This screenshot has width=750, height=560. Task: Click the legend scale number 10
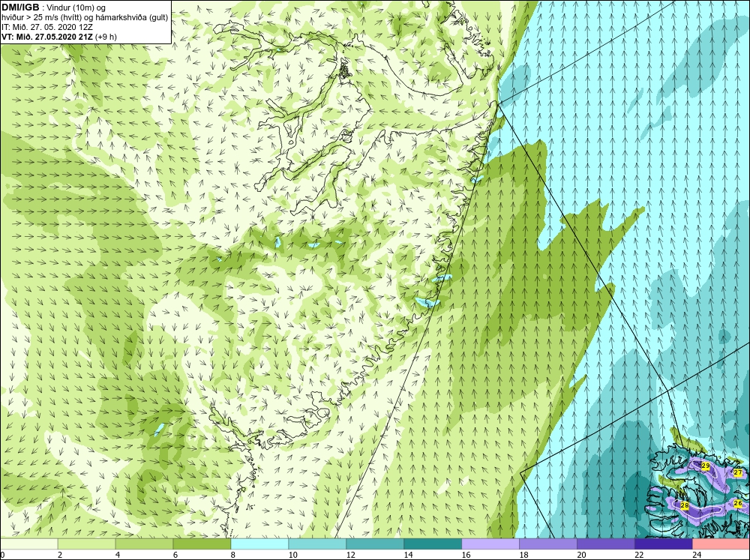[292, 555]
